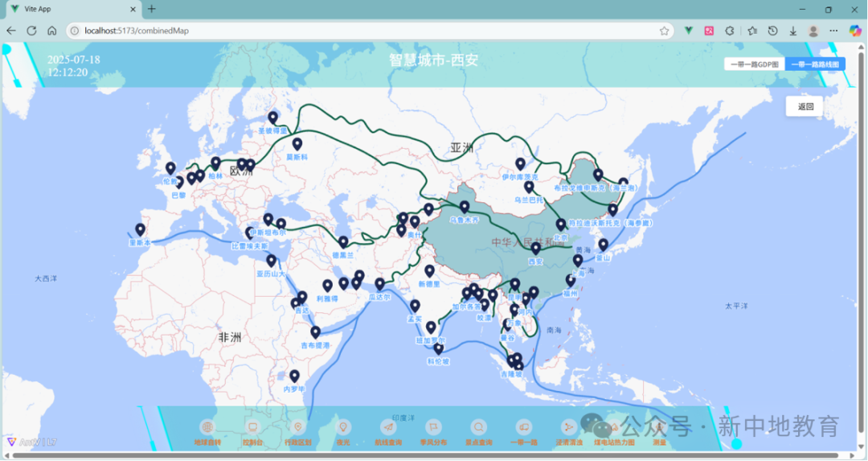Select the 里斯本 location pin
Viewport: 868px width, 461px height.
click(140, 229)
